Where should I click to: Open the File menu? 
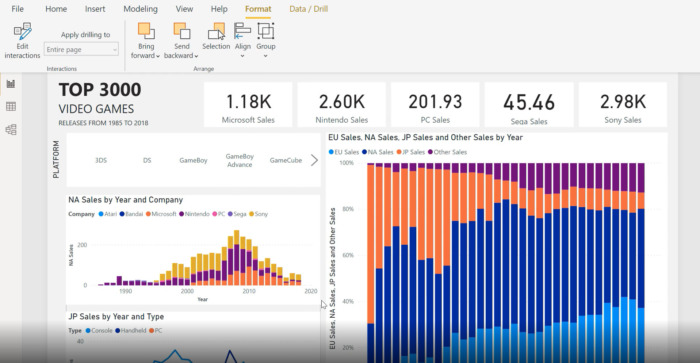click(17, 9)
